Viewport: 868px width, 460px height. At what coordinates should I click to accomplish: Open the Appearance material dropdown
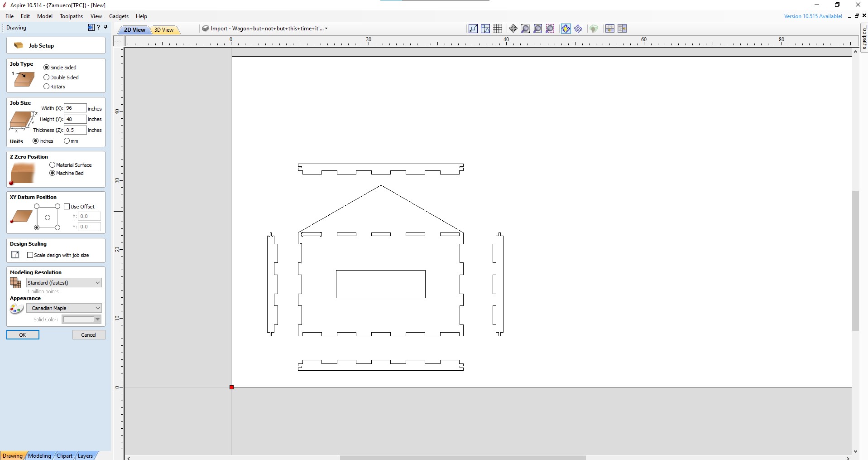click(64, 308)
